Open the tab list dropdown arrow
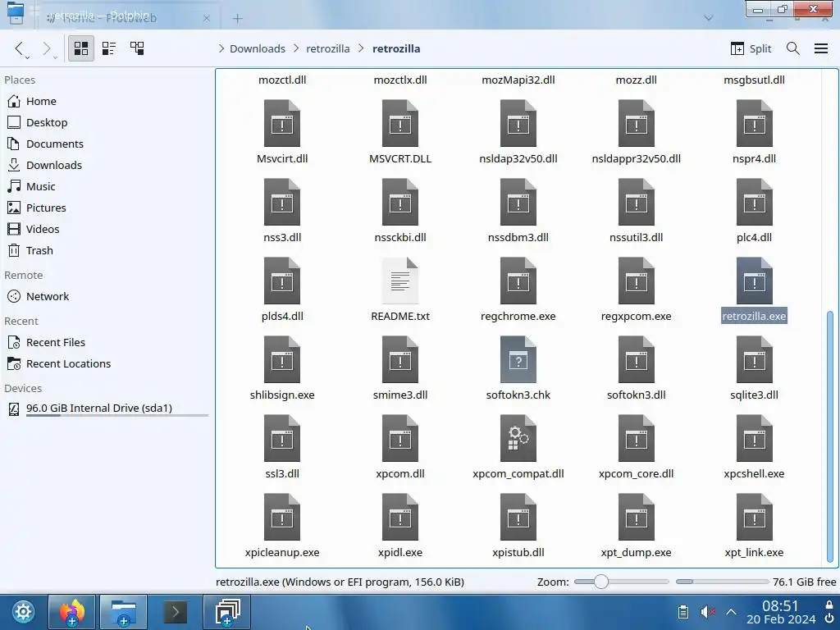Image resolution: width=840 pixels, height=630 pixels. coord(708,18)
